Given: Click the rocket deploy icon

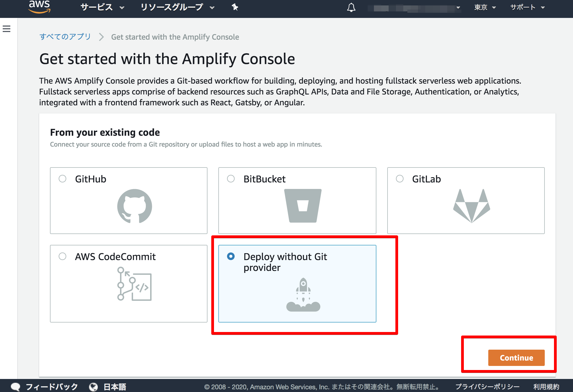Looking at the screenshot, I should click(x=303, y=295).
